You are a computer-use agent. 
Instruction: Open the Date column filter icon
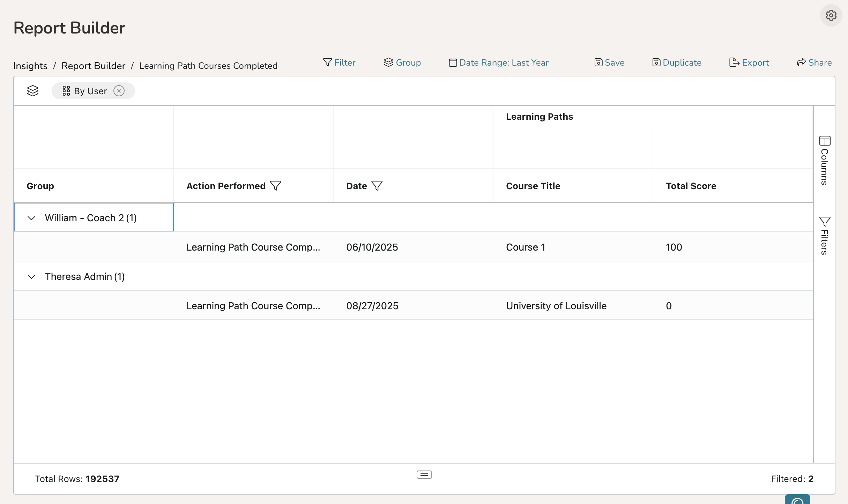tap(377, 186)
